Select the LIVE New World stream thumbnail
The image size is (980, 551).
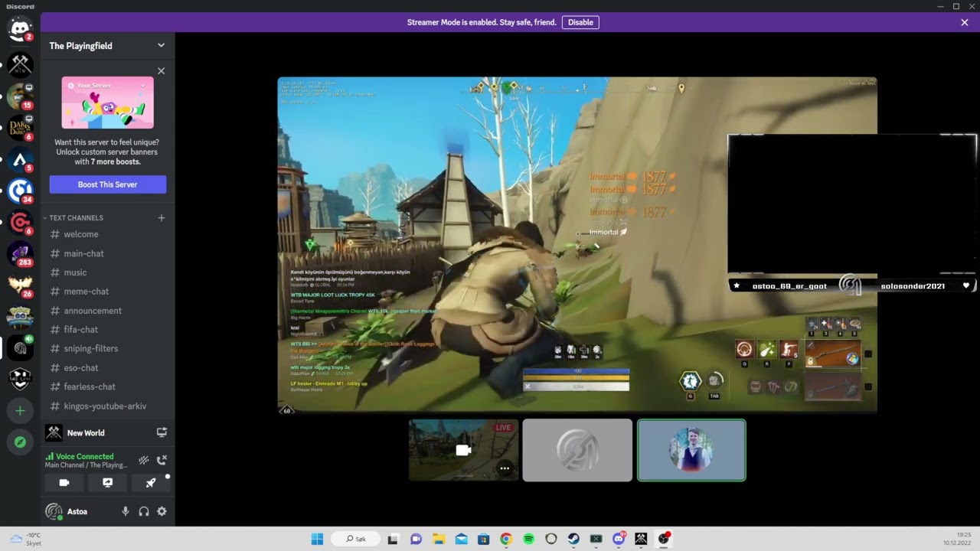tap(463, 450)
